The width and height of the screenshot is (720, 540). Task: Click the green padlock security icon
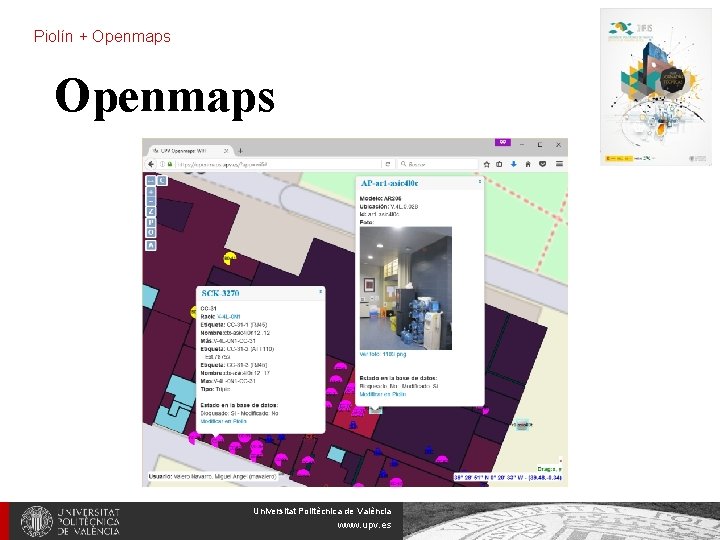click(x=170, y=164)
